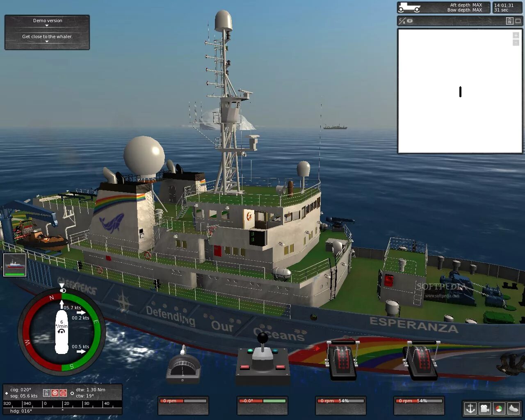
Task: Click the circle icon next to dtw
Action: (72, 393)
